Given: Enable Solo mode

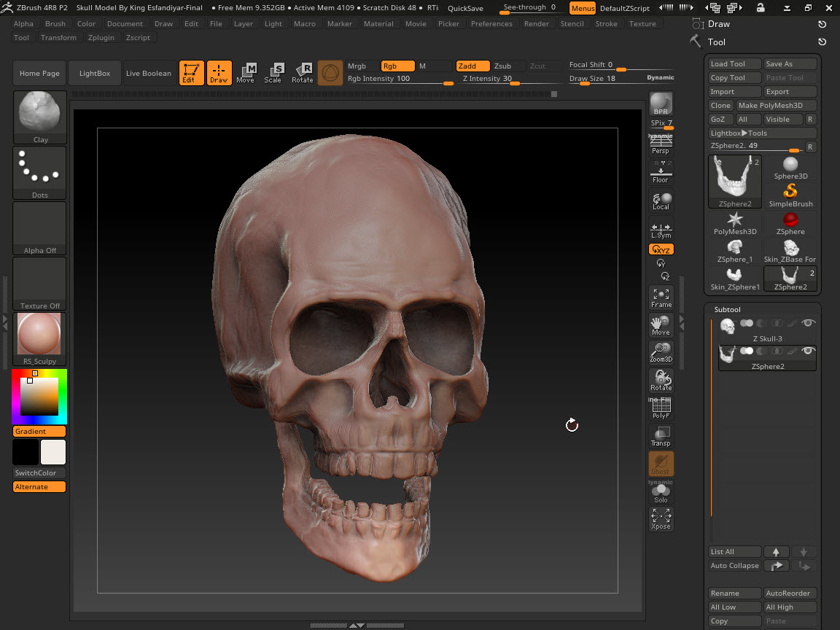Looking at the screenshot, I should click(x=661, y=492).
